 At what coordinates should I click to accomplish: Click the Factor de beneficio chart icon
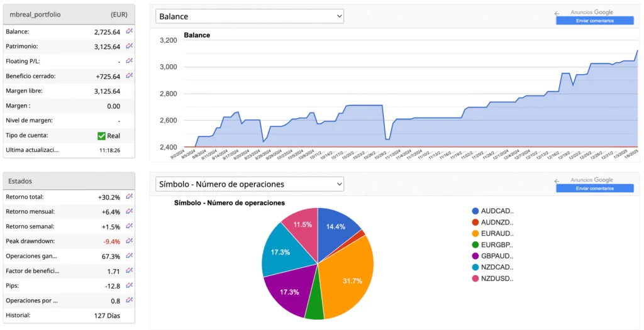pos(129,271)
